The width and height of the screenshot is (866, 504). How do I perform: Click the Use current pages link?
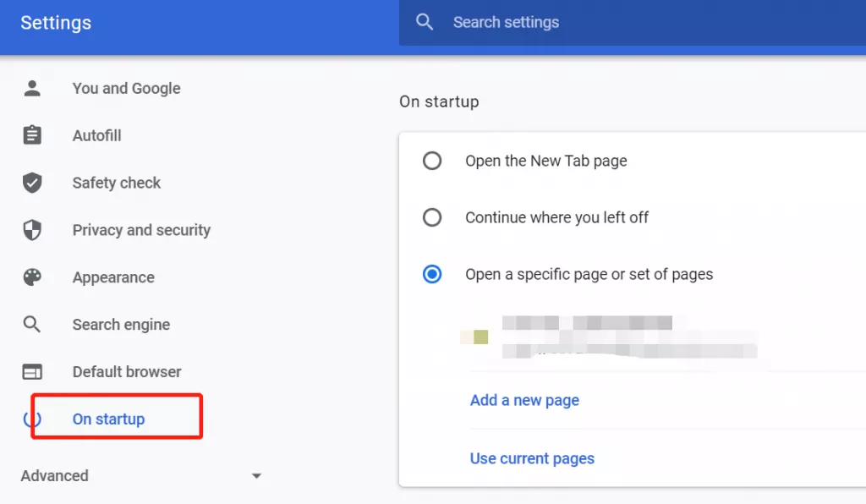532,458
